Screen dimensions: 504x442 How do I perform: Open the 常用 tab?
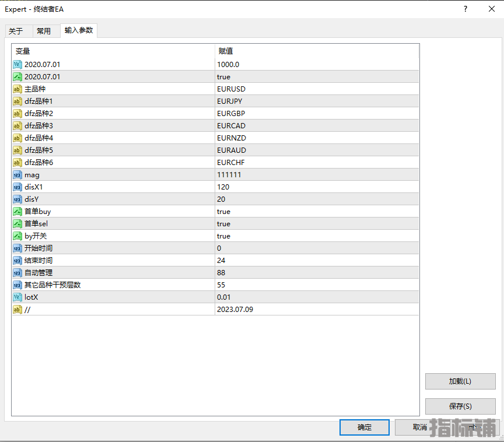point(44,31)
